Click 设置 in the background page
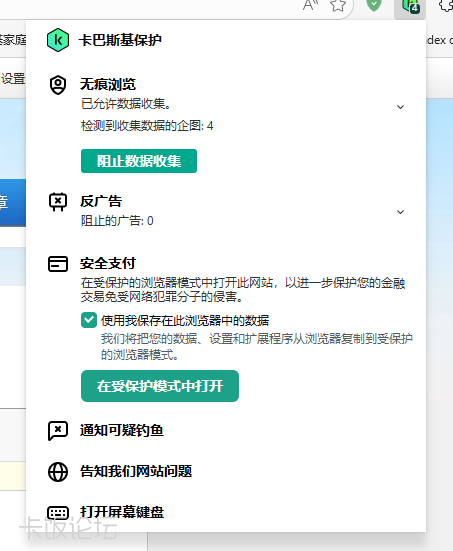This screenshot has width=453, height=551. [x=13, y=79]
